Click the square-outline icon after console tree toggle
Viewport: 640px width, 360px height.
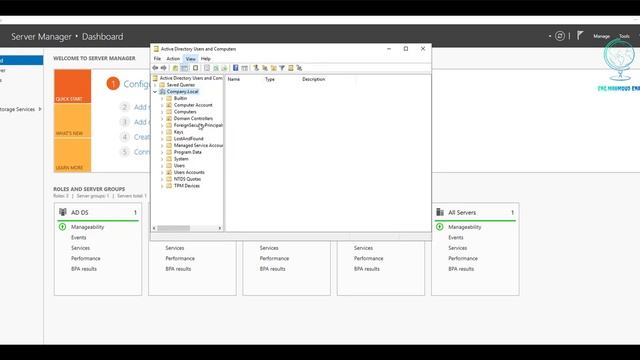196,68
